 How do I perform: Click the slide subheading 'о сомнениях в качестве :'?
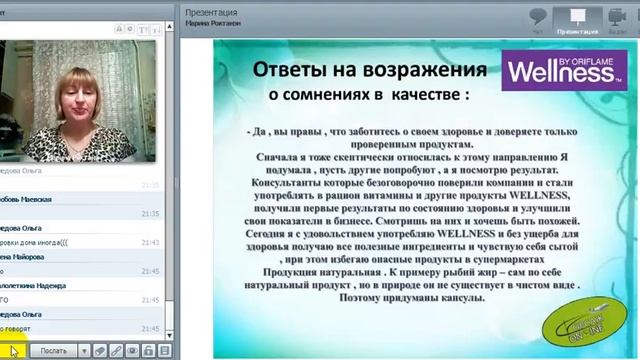pyautogui.click(x=369, y=95)
